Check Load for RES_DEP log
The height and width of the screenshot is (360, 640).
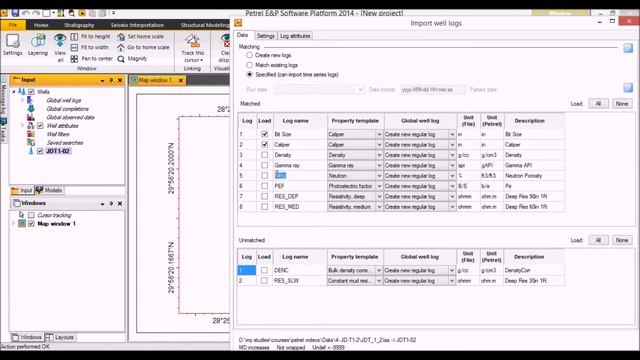264,196
